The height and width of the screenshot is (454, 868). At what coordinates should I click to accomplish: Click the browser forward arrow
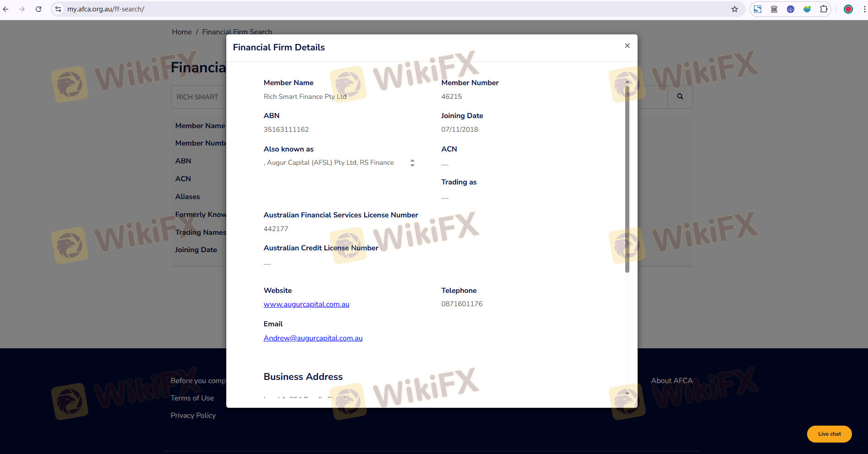(x=22, y=9)
